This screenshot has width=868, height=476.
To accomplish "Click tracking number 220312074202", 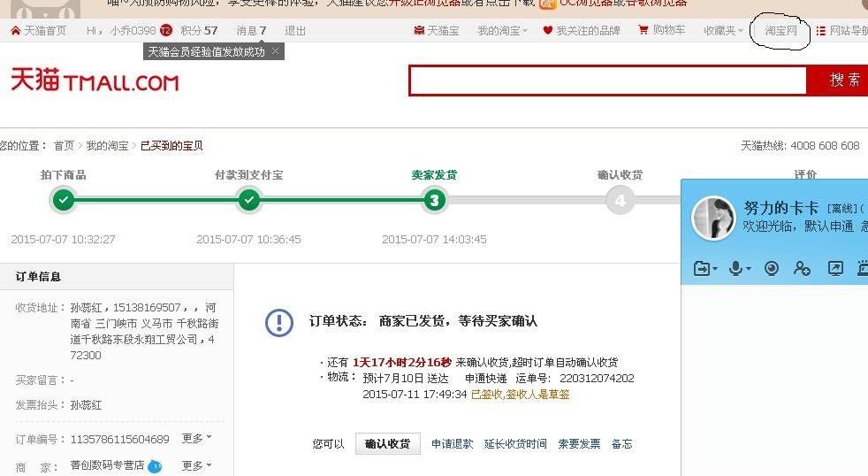I will (597, 379).
